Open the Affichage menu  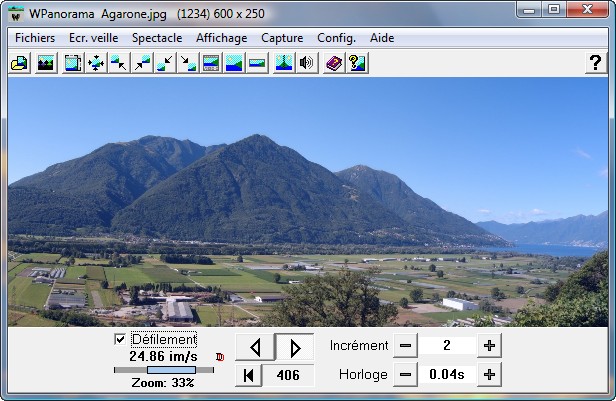(221, 38)
